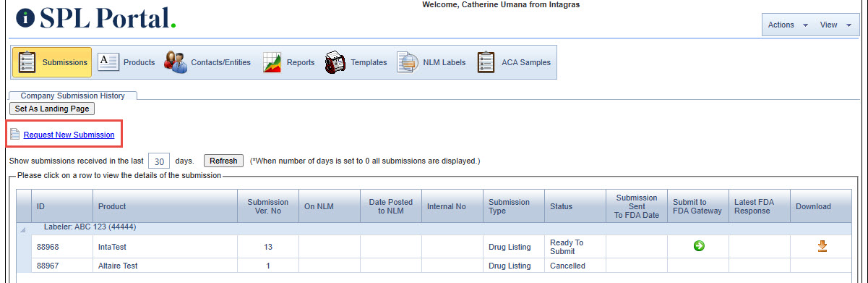This screenshot has width=868, height=283.
Task: Click Request New Submission link
Action: click(x=69, y=135)
